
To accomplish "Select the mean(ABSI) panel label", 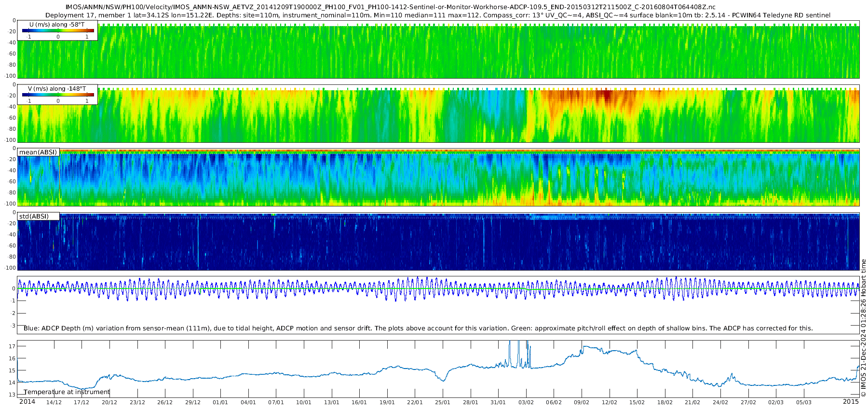I will click(38, 152).
